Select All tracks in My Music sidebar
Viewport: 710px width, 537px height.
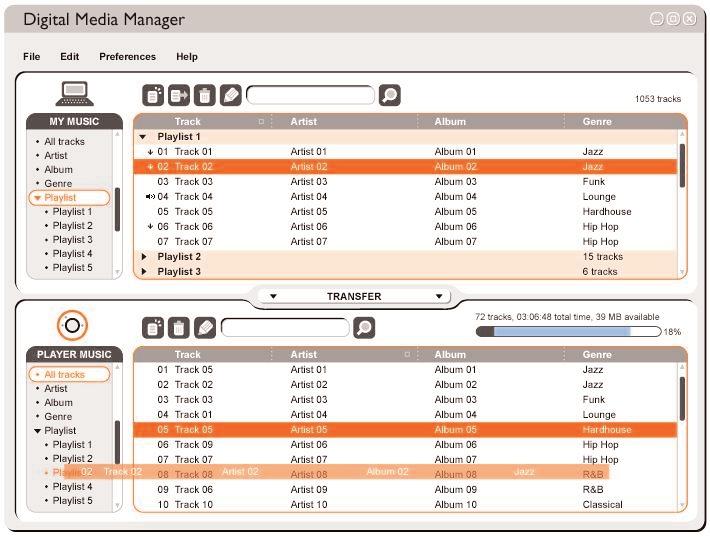64,142
